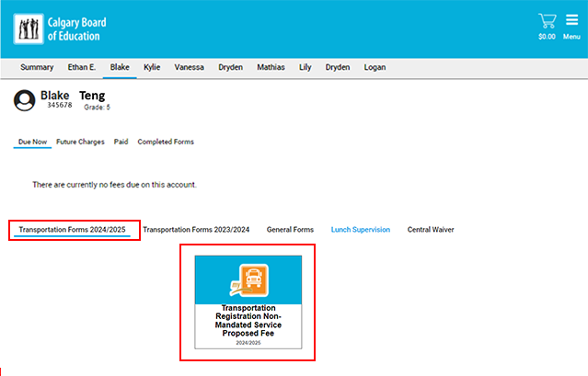Viewport: 588px width, 376px height.
Task: Select the Mathias student tab
Action: 271,68
